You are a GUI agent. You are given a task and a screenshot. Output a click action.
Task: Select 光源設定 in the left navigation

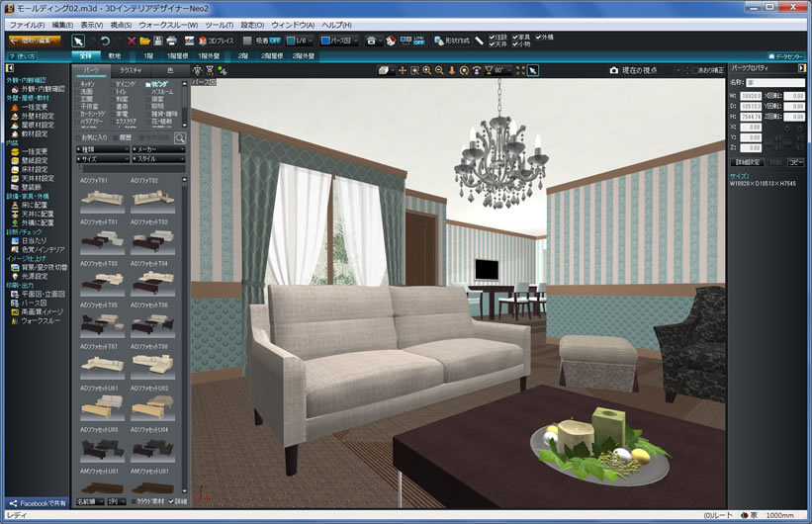click(x=38, y=276)
